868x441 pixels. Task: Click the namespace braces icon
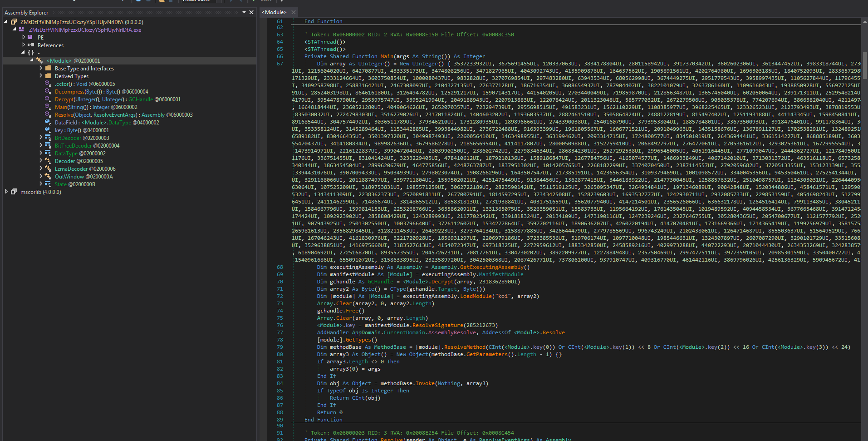pyautogui.click(x=30, y=53)
